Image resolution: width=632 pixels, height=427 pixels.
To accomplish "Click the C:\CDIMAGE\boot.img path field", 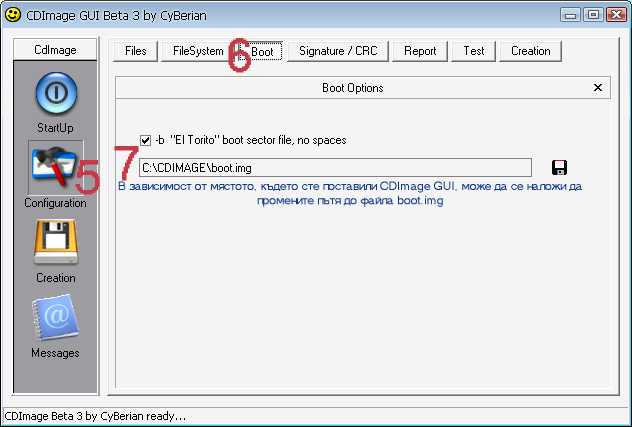I will tap(335, 167).
